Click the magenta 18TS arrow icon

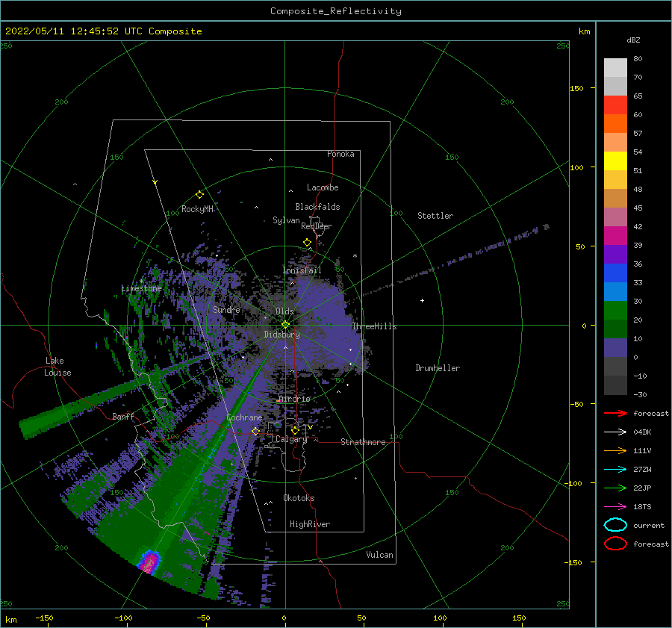pos(615,507)
